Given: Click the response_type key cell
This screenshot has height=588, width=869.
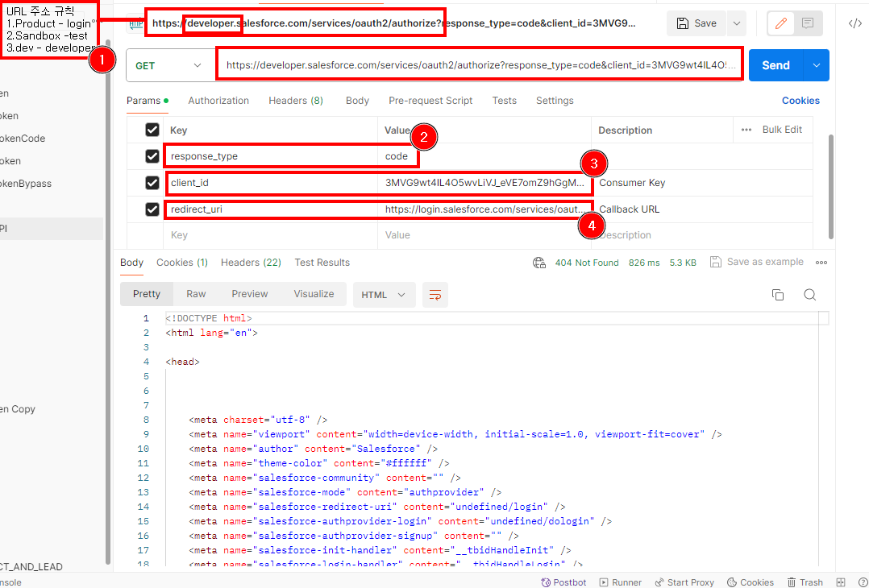Looking at the screenshot, I should (271, 156).
